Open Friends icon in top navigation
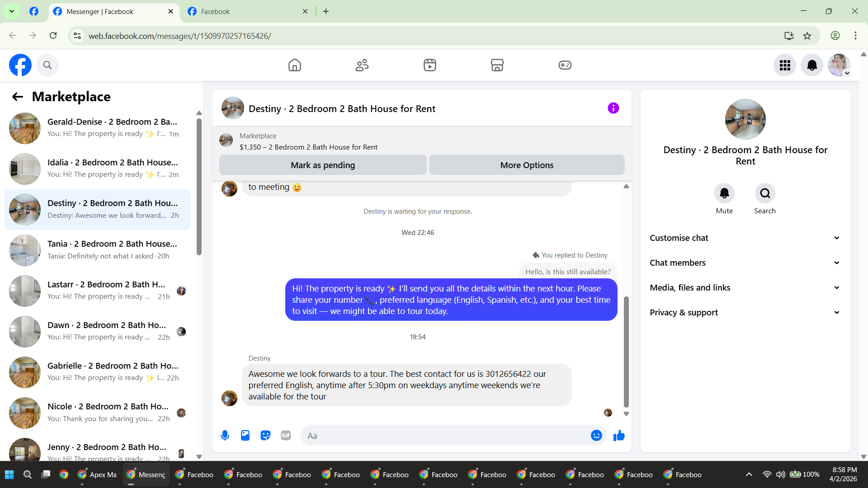The image size is (868, 488). (x=362, y=65)
